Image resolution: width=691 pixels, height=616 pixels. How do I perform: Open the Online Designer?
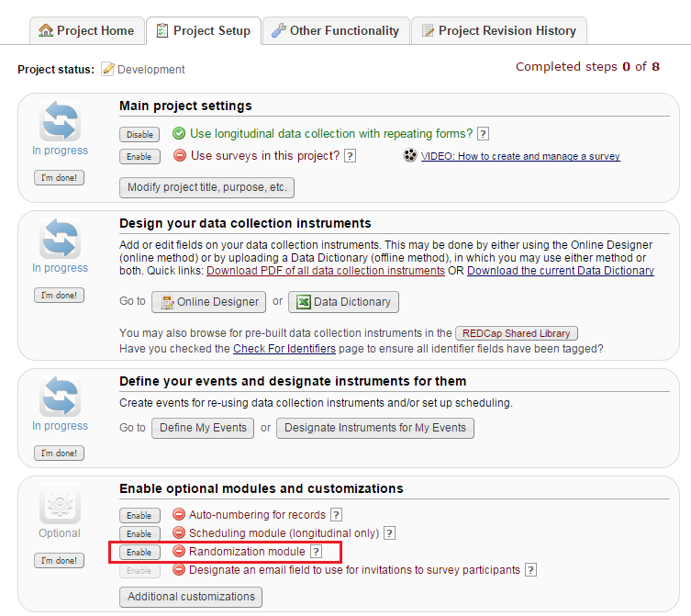click(209, 302)
